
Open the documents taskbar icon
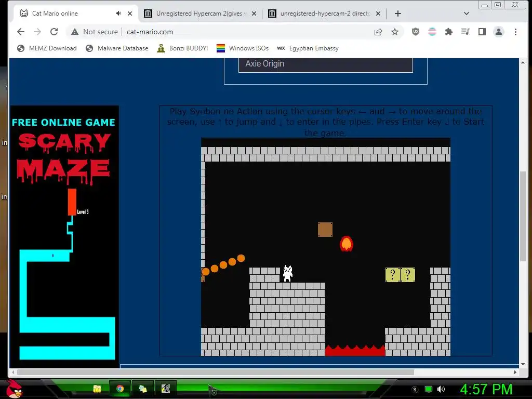point(143,389)
